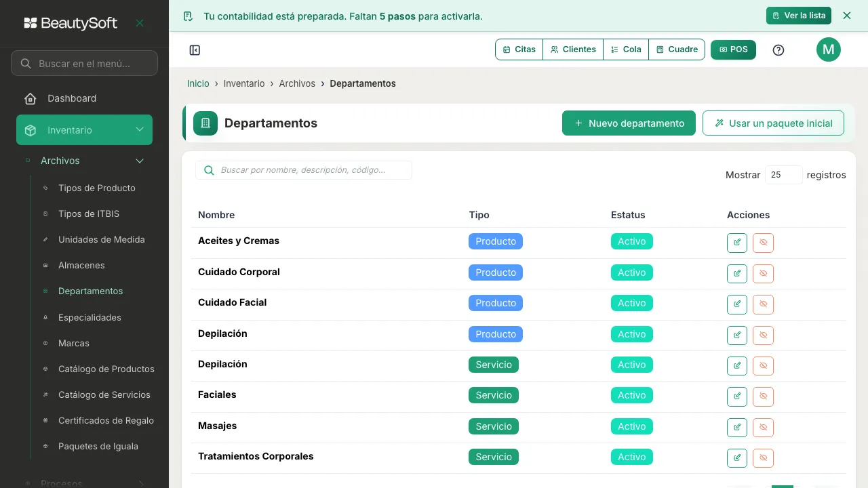Screen dimensions: 868x488
Task: Open the POS button
Action: click(x=733, y=49)
